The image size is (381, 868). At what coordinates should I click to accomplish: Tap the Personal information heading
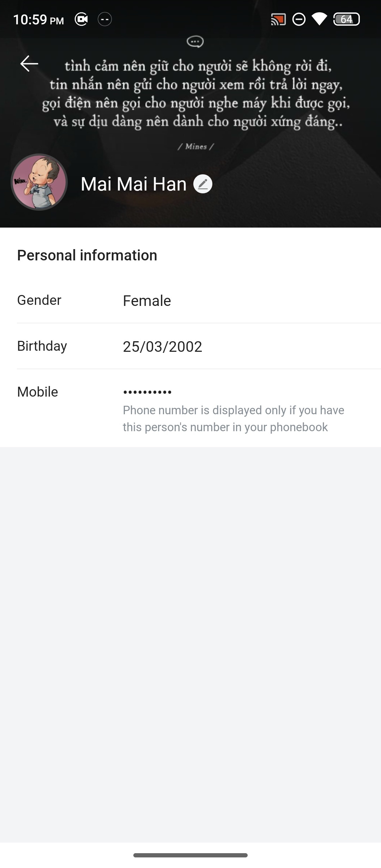click(x=87, y=255)
